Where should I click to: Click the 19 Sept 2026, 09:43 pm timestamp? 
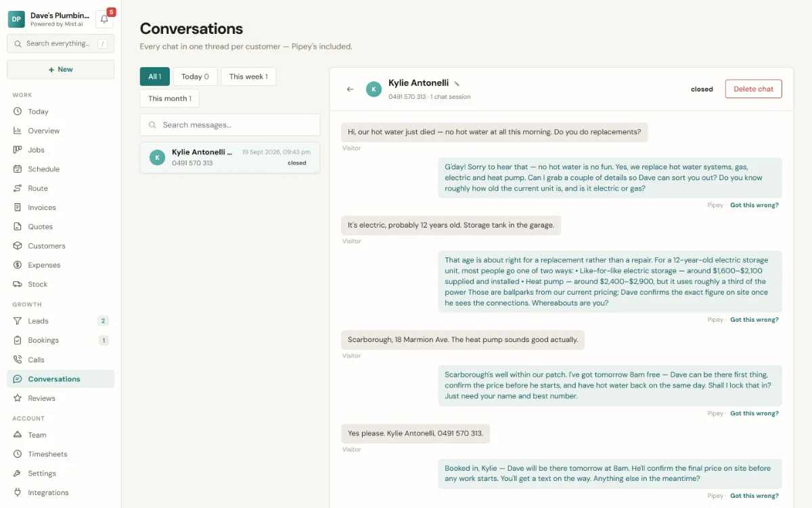(276, 152)
